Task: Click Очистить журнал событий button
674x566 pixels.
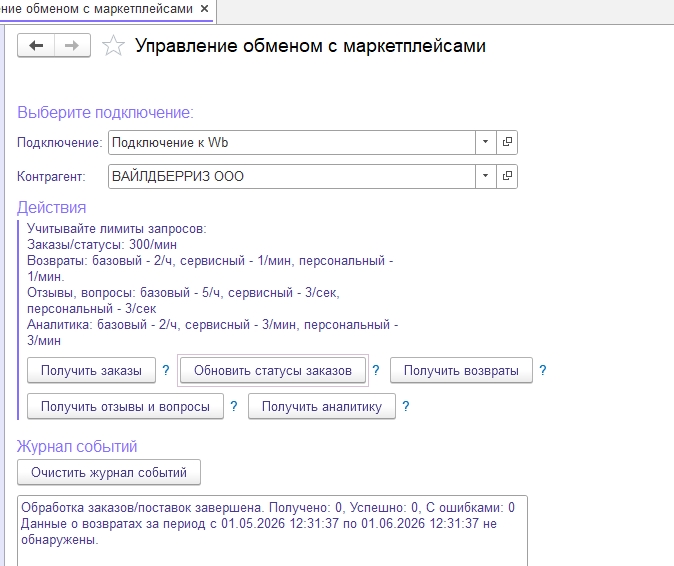Action: 109,472
